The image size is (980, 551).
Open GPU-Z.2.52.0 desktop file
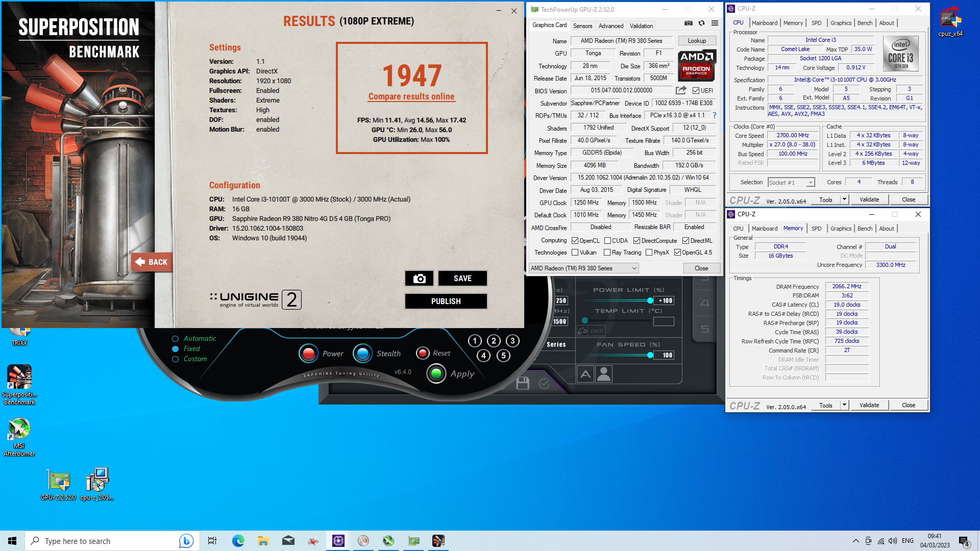coord(58,485)
